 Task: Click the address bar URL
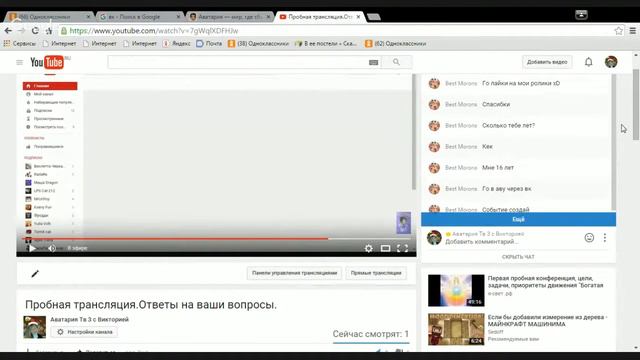[x=153, y=31]
